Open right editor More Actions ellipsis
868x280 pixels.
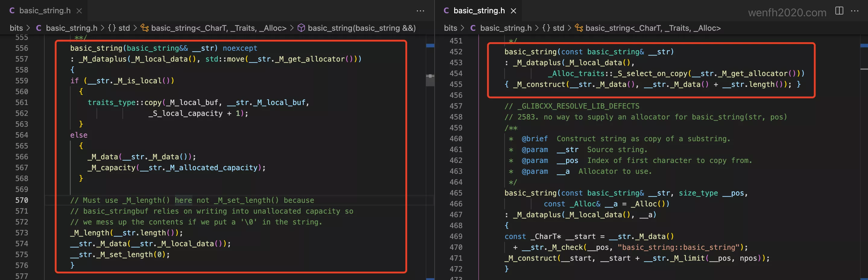click(855, 11)
